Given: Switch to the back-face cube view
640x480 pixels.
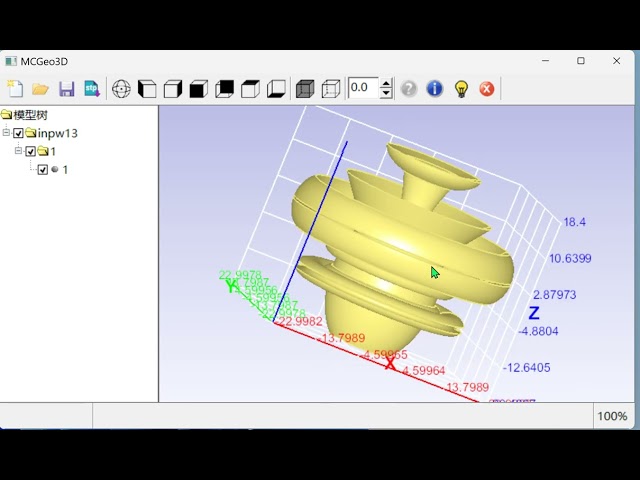Looking at the screenshot, I should pyautogui.click(x=224, y=89).
